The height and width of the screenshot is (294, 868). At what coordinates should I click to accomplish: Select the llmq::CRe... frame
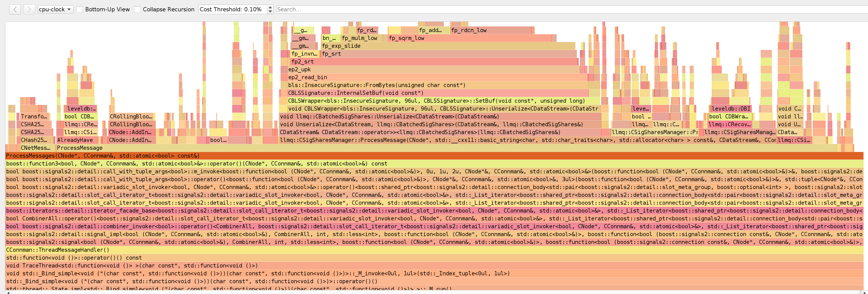click(81, 124)
